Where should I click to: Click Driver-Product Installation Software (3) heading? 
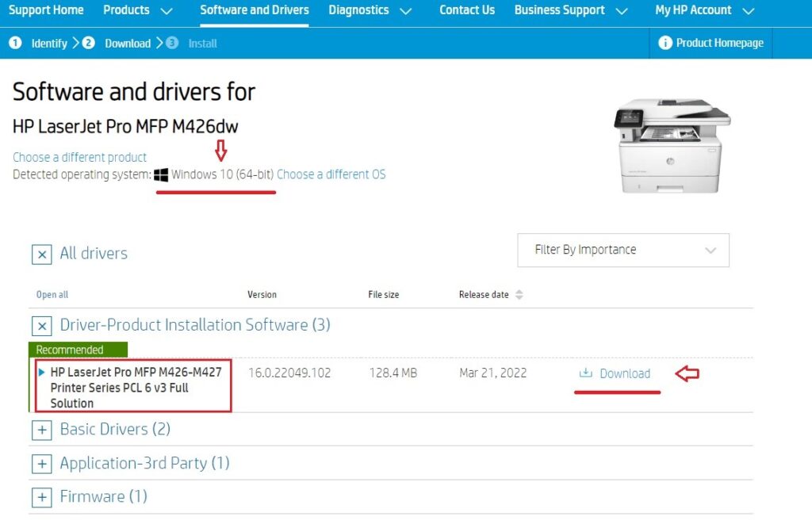click(195, 325)
